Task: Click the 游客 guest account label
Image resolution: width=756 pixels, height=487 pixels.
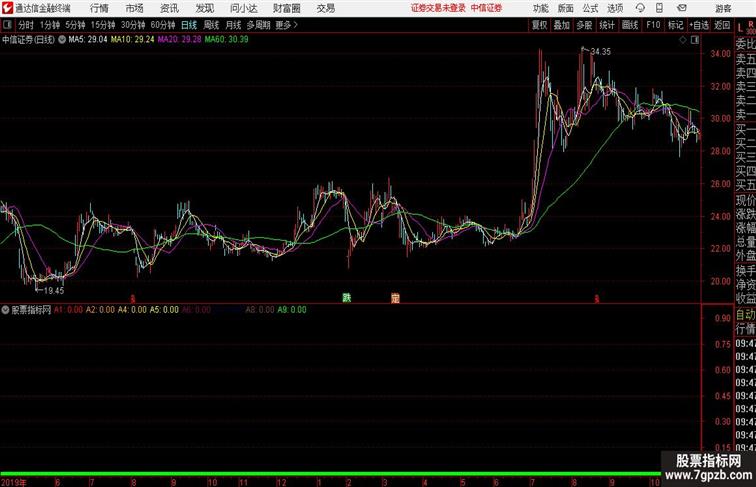Action: coord(723,8)
